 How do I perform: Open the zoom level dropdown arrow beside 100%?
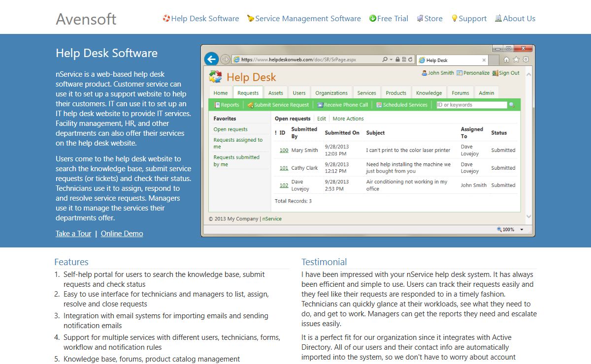point(522,230)
